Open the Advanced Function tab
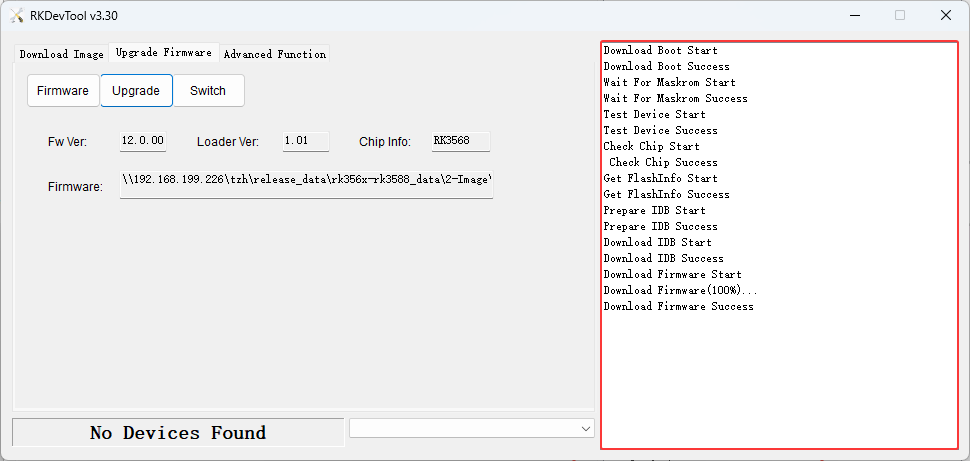Viewport: 970px width, 461px height. point(274,54)
